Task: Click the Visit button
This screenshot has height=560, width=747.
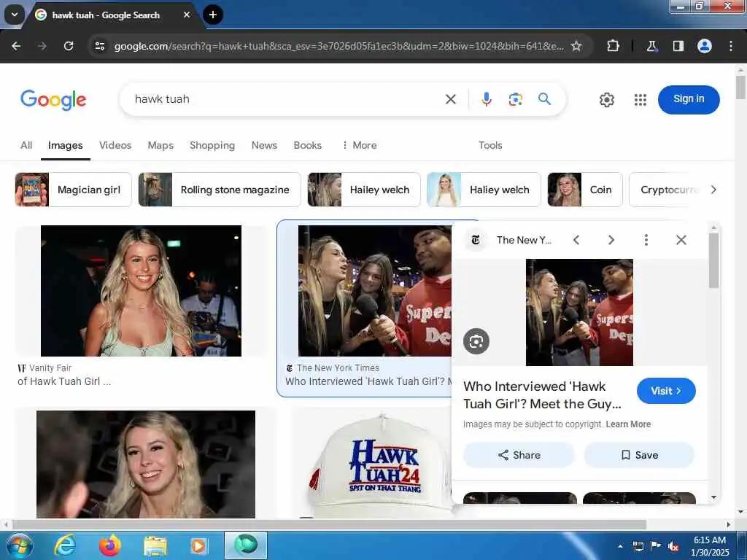Action: 666,391
